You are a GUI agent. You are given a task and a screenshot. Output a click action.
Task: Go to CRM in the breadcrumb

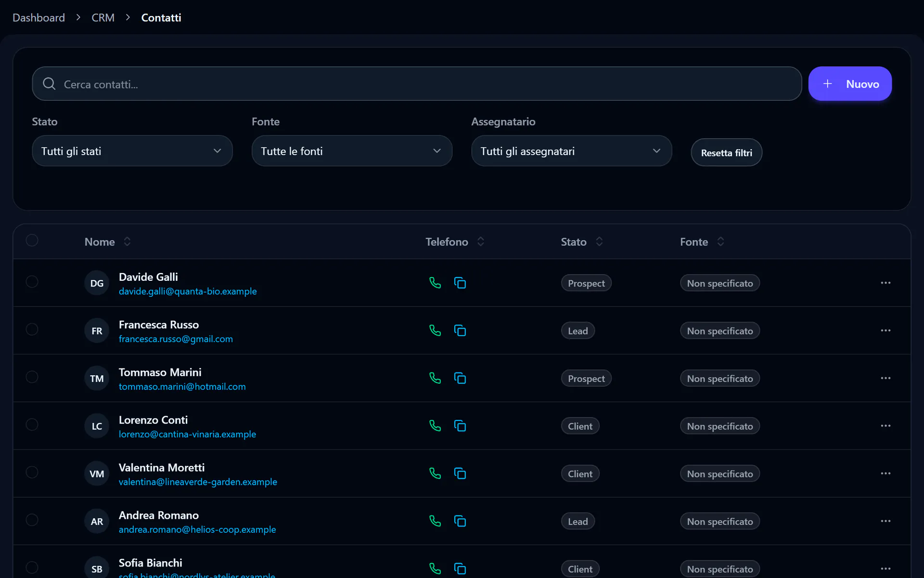tap(103, 18)
